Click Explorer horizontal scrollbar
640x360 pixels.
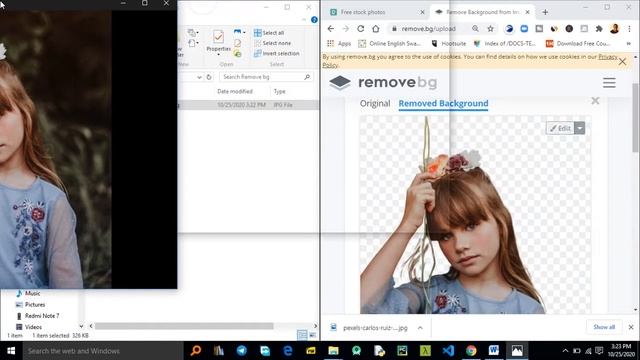coord(184,326)
